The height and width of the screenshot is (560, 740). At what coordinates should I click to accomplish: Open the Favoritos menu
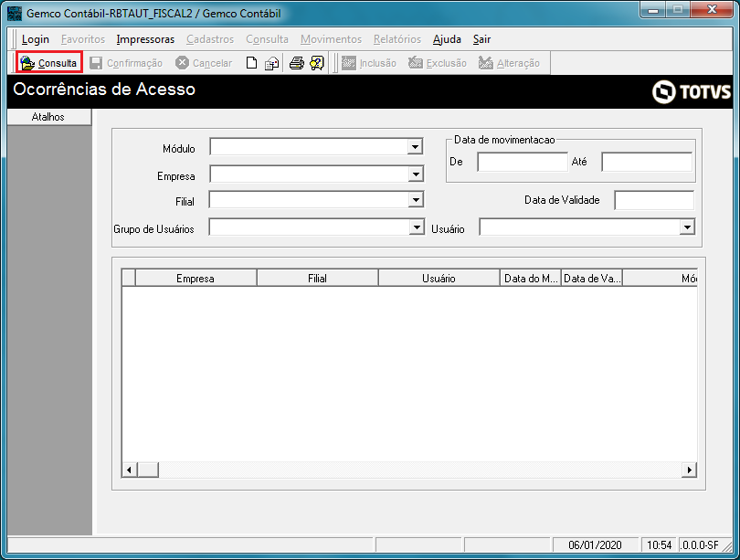(83, 39)
